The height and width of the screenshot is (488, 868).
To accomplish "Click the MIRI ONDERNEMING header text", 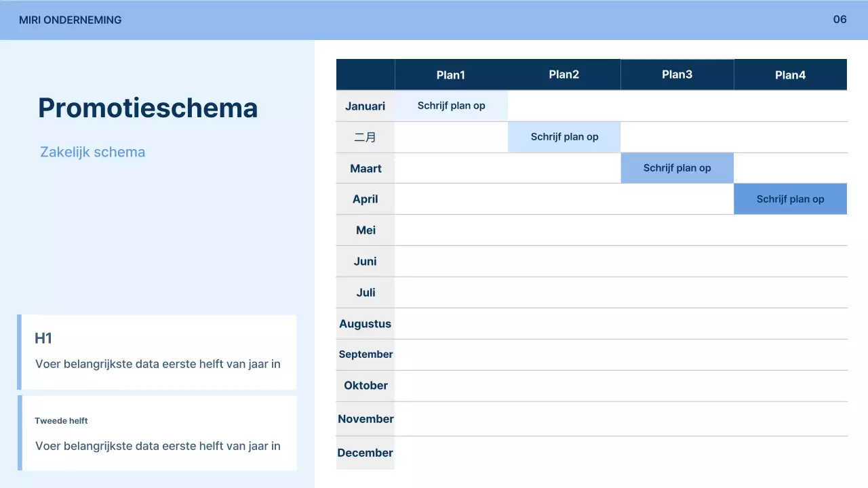I will point(71,20).
